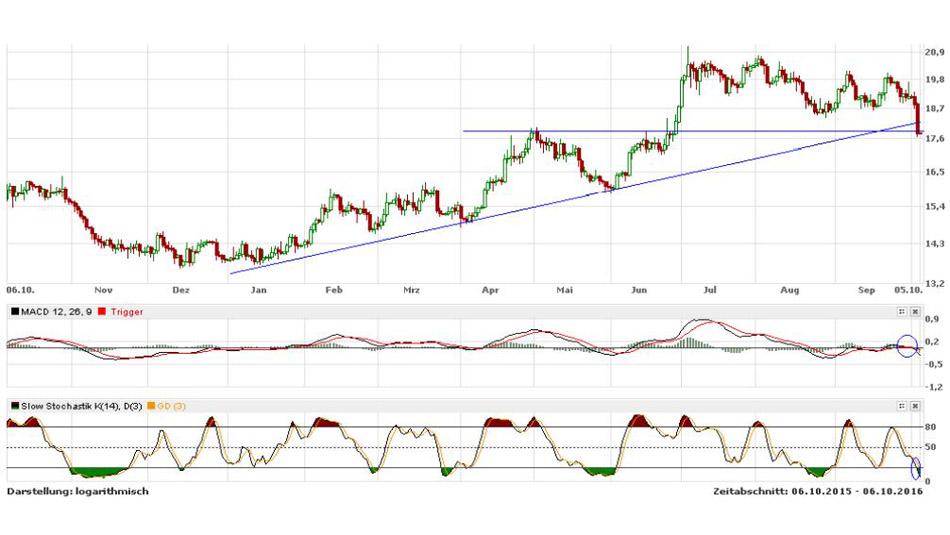Click the Slow Stochastik K(14), D(3) label
This screenshot has width=950, height=535.
pos(81,406)
